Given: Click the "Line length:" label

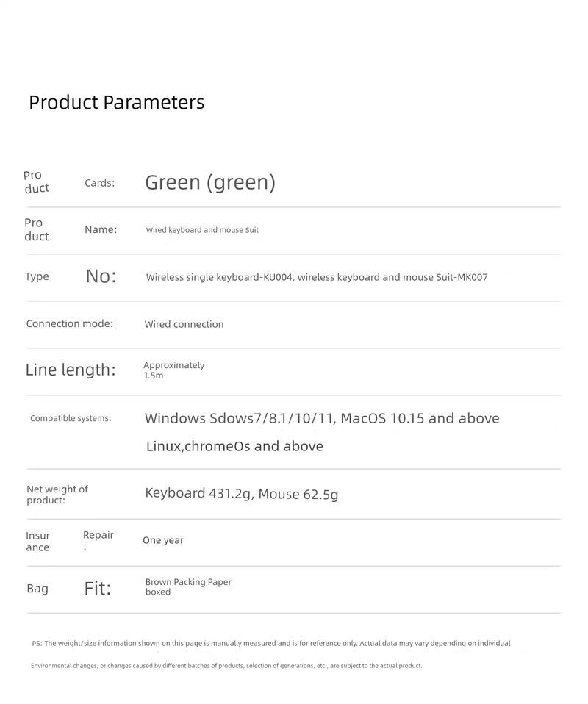Looking at the screenshot, I should [71, 370].
